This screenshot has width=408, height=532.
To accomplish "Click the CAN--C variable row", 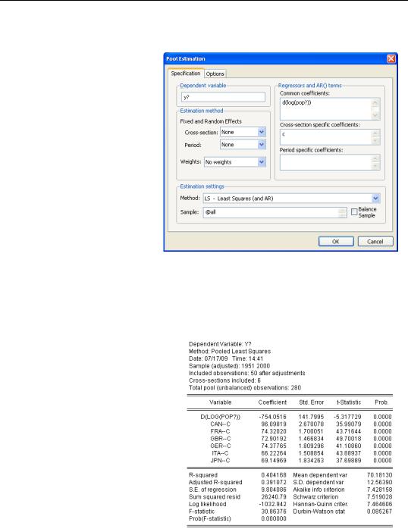I will click(290, 424).
